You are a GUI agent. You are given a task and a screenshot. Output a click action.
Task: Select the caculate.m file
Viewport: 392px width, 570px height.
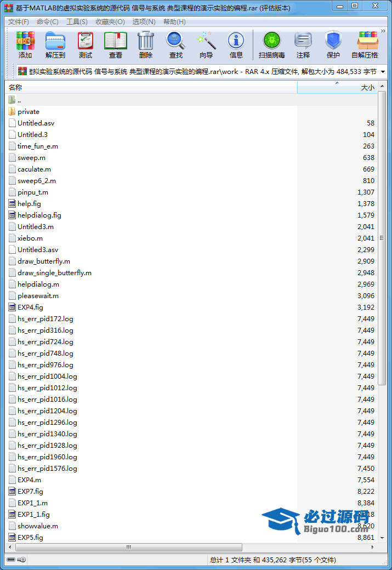(x=34, y=169)
